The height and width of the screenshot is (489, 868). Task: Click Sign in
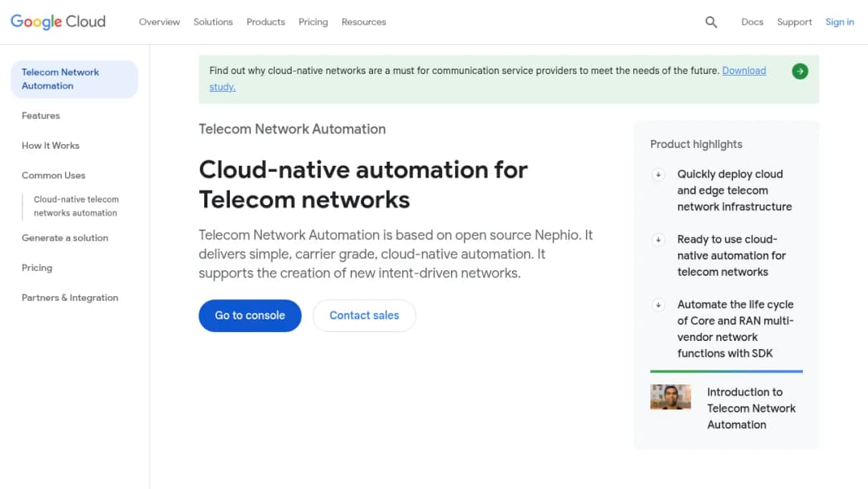pyautogui.click(x=840, y=22)
